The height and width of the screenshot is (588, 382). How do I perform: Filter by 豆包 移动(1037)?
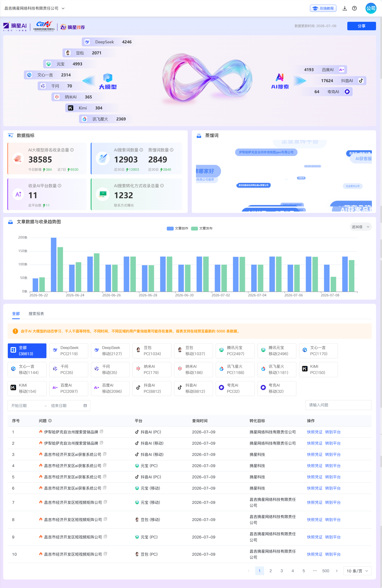(193, 351)
